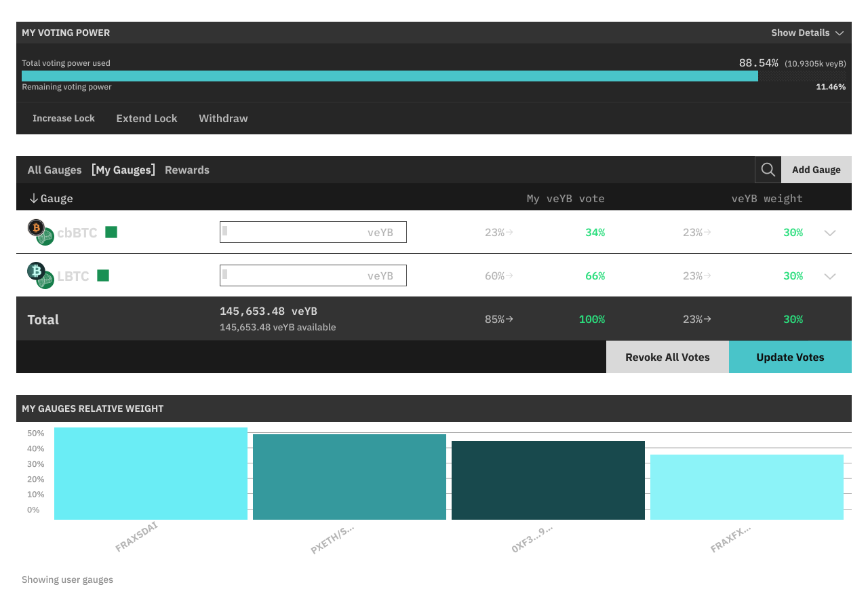This screenshot has height=612, width=868.
Task: Choose Extend Lock
Action: click(146, 118)
